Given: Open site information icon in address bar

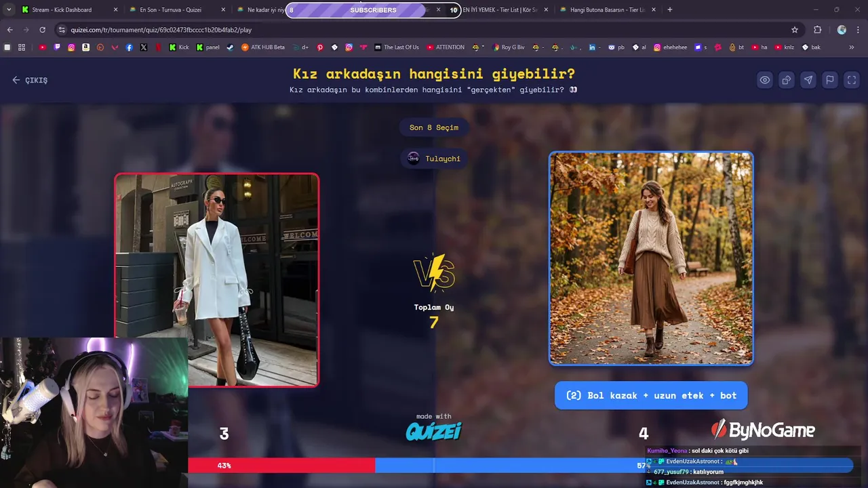Looking at the screenshot, I should coord(62,30).
